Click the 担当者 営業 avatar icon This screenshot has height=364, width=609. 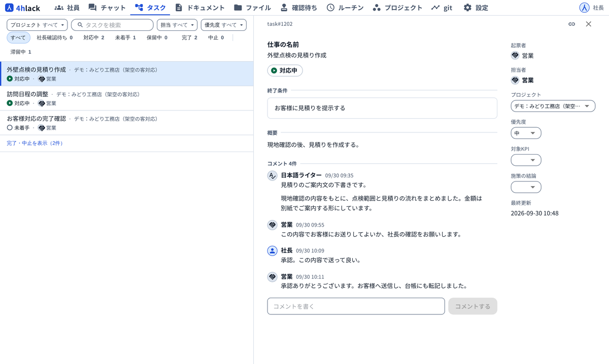pos(515,80)
